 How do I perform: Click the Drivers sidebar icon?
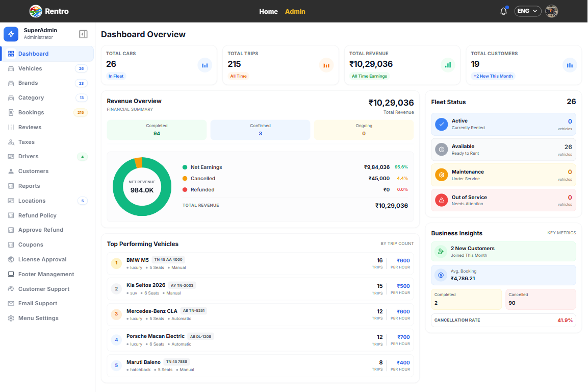tap(11, 156)
